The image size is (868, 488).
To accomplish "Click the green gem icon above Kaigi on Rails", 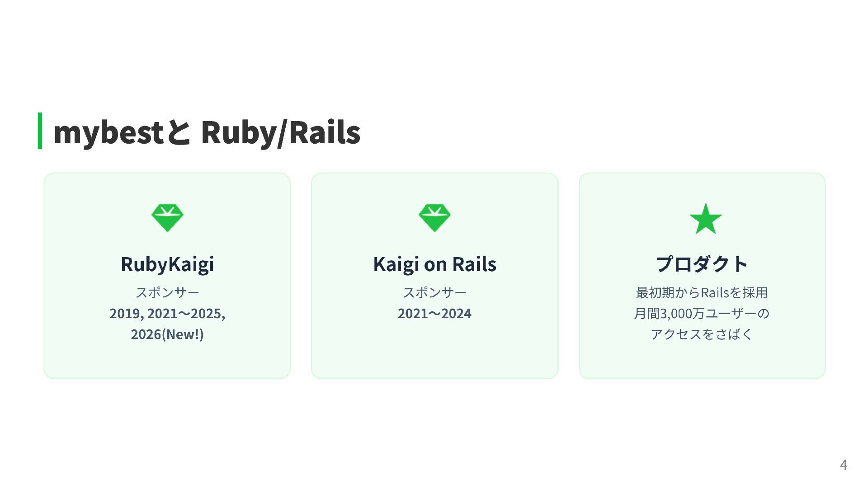I will coord(434,218).
